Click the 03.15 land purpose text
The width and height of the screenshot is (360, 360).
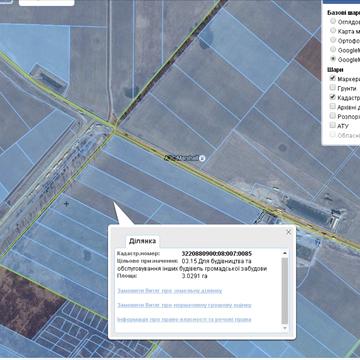coord(192,265)
